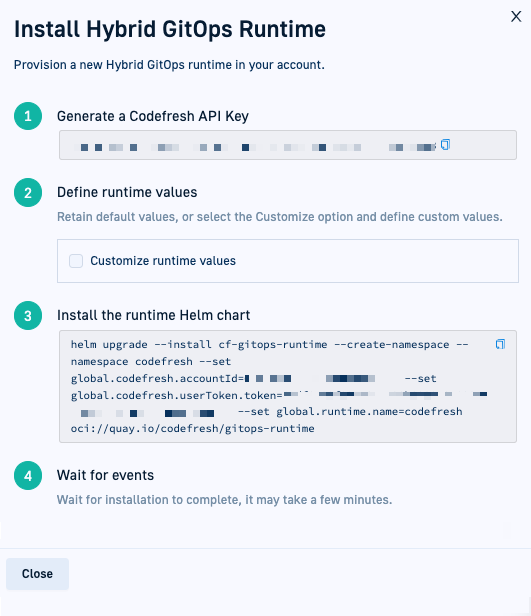531x616 pixels.
Task: Copy the generated Codefresh API key
Action: [x=445, y=145]
